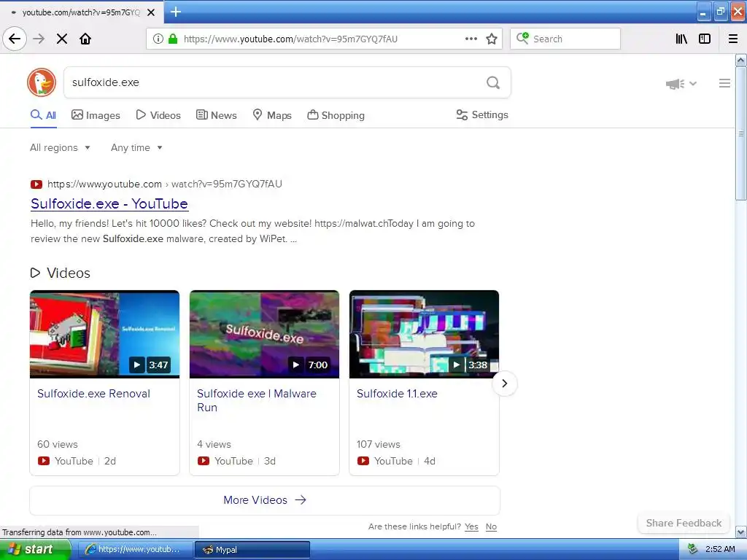Open the megaphone dropdown at top right

pos(681,83)
